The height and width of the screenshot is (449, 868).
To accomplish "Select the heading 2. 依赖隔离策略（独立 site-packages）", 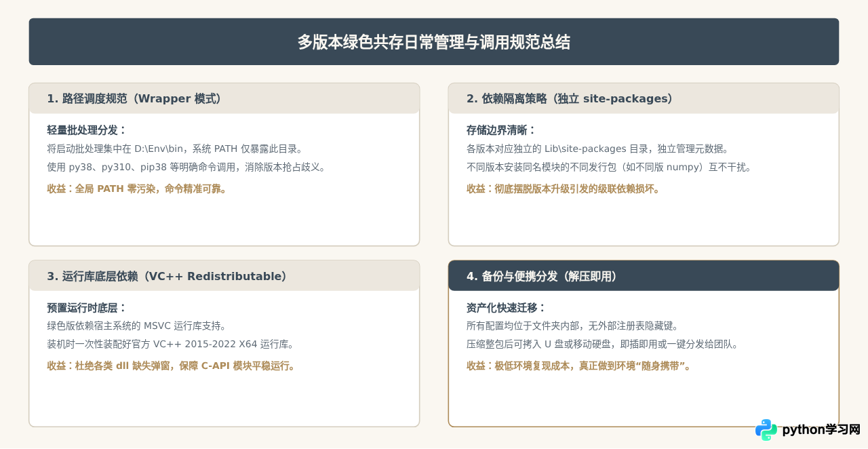I will click(x=572, y=99).
